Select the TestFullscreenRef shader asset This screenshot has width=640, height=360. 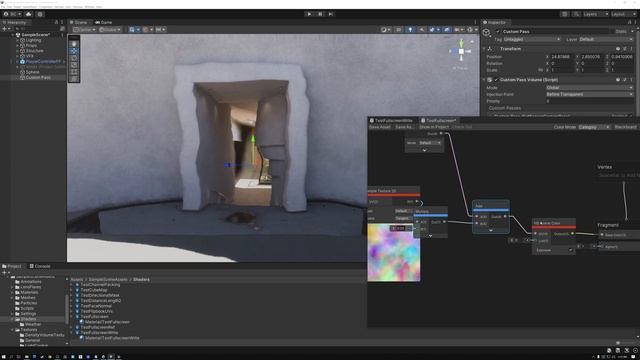97,327
